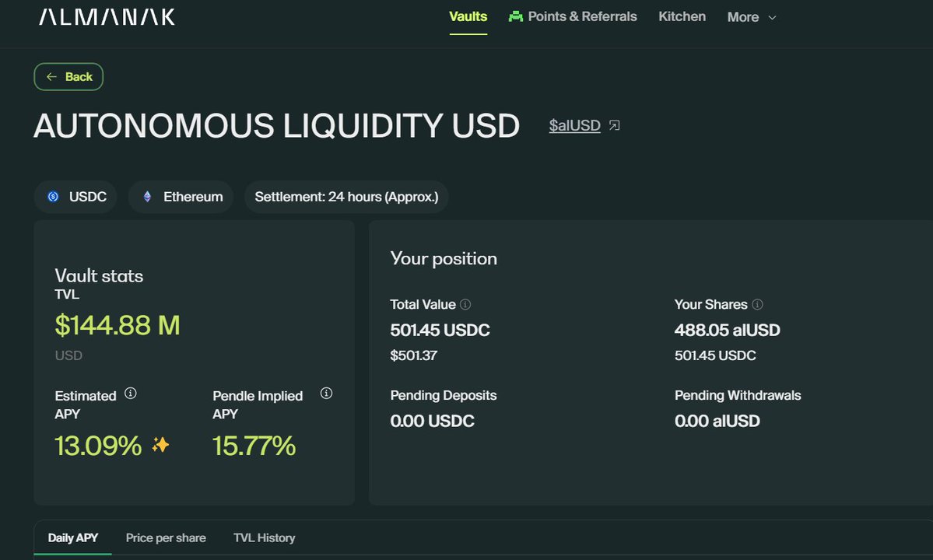Screen dimensions: 933x560
Task: Open the Kitchen navigation item
Action: (x=682, y=16)
